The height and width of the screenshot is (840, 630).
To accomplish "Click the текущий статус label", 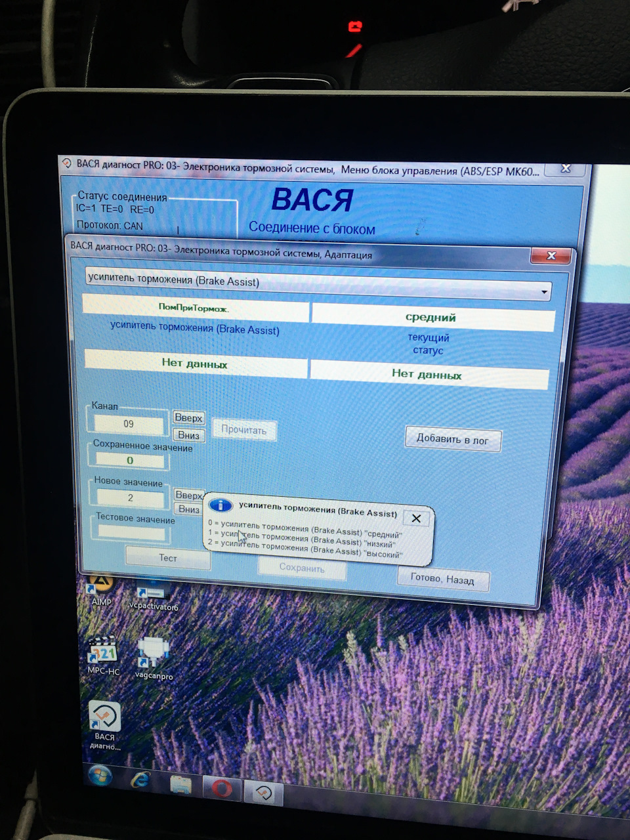I will [429, 344].
